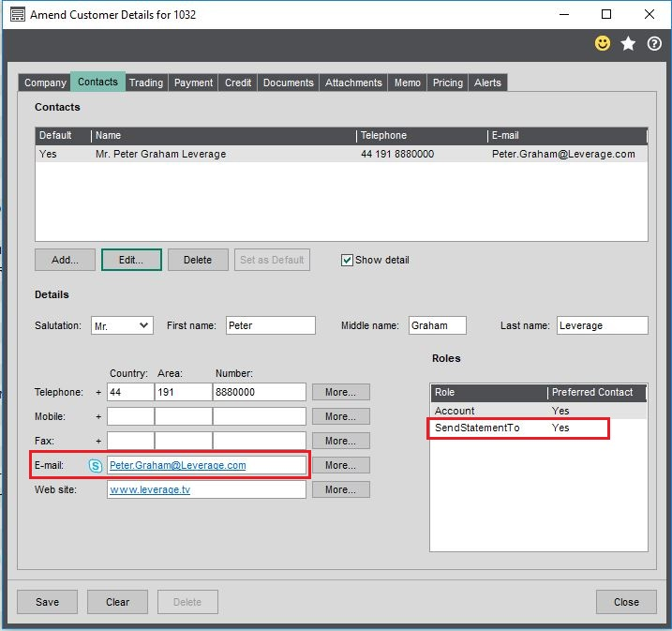Open the www.leverage.tv web site link
Image resolution: width=672 pixels, height=631 pixels.
pos(150,489)
